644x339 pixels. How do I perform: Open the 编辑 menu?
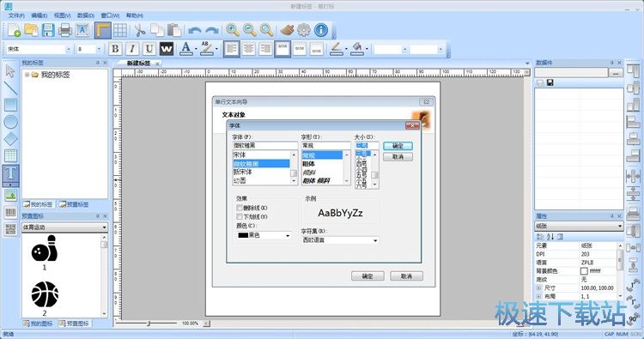[39, 15]
